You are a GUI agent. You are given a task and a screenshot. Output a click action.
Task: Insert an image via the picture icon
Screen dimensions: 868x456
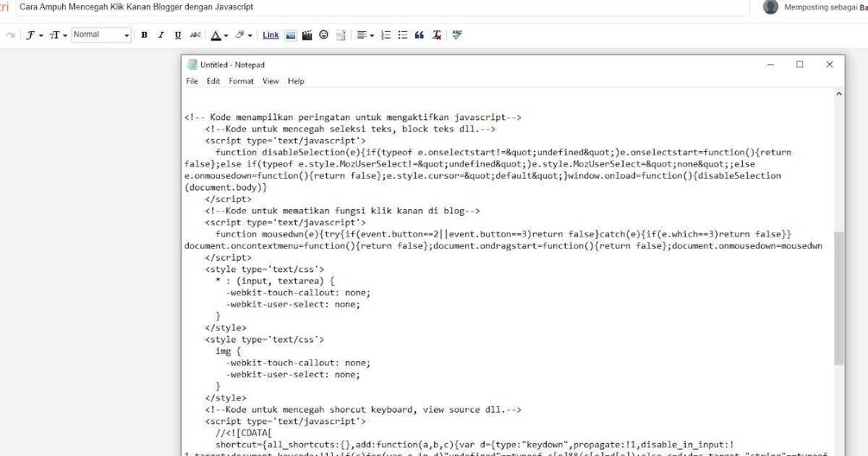coord(290,35)
